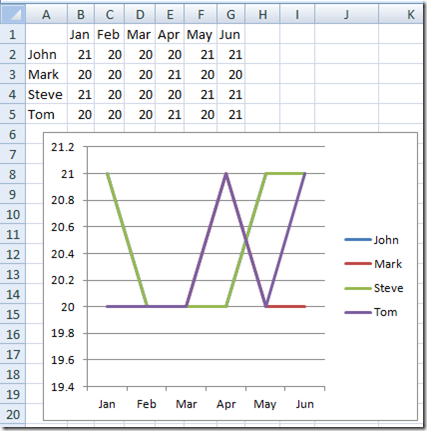Viewport: 427px width, 431px height.
Task: Select the Steve name cell
Action: 46,94
